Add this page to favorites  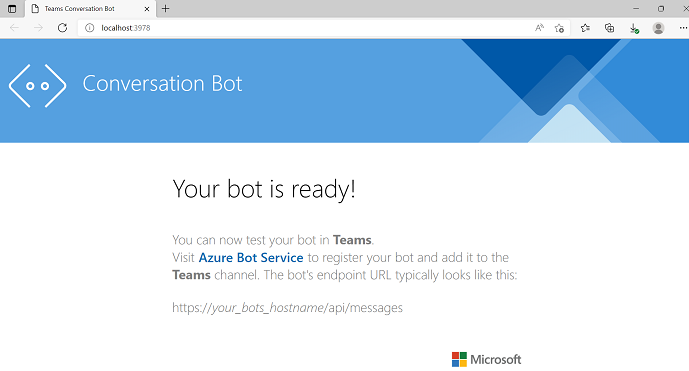pyautogui.click(x=559, y=28)
